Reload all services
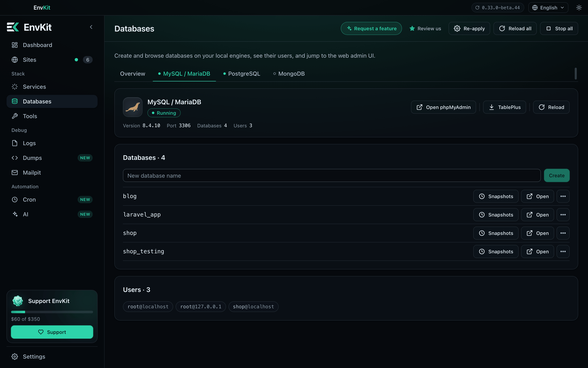The image size is (588, 368). click(x=515, y=28)
